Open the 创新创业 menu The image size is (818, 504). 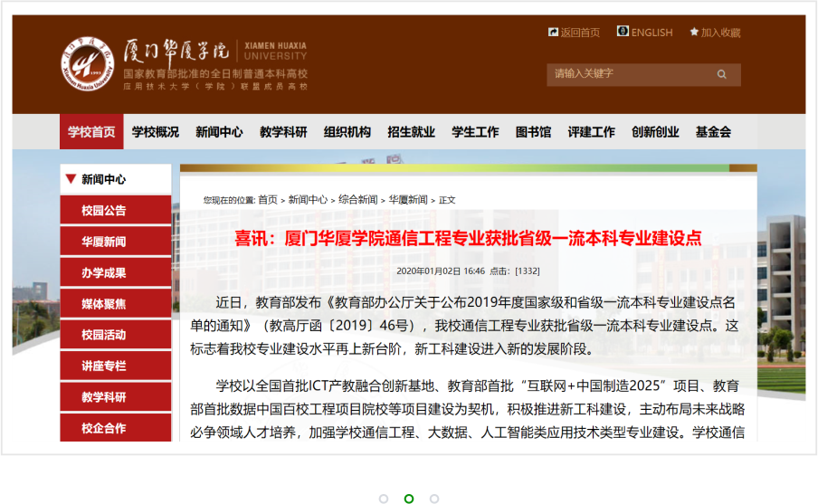coord(655,131)
